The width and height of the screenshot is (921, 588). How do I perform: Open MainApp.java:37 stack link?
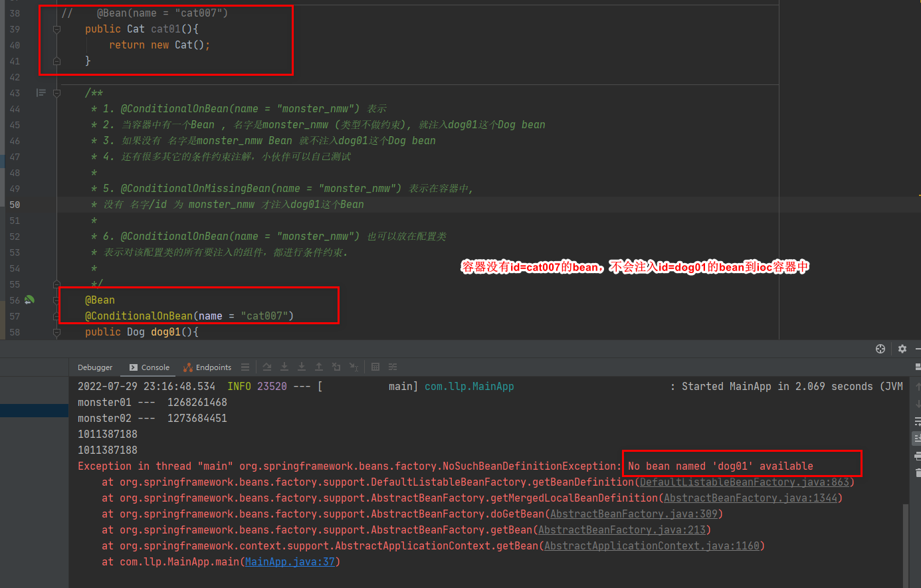click(290, 562)
